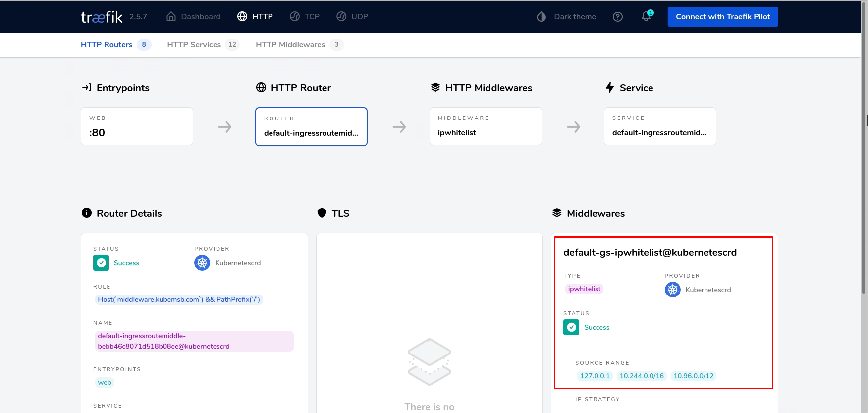
Task: Select the HTTP Routers tab
Action: 107,45
